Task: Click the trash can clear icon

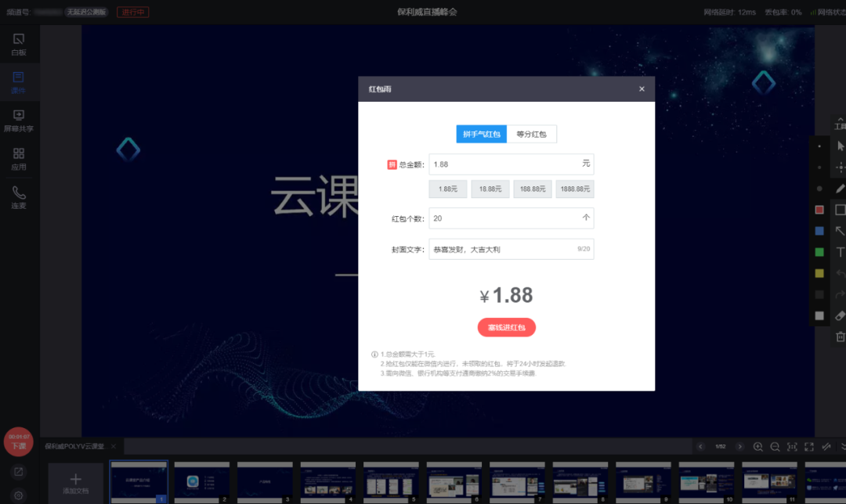Action: pos(841,337)
